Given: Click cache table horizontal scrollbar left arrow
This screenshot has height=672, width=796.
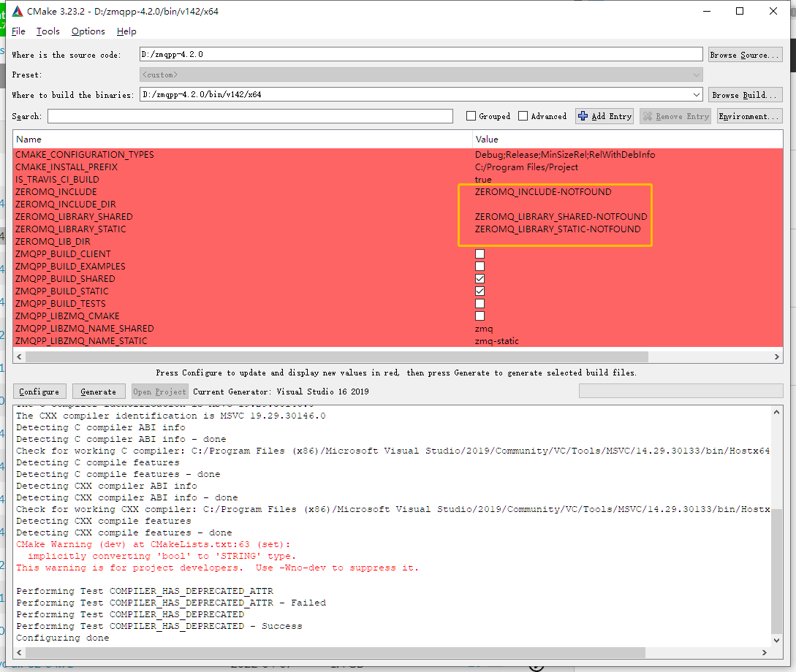Looking at the screenshot, I should [19, 356].
